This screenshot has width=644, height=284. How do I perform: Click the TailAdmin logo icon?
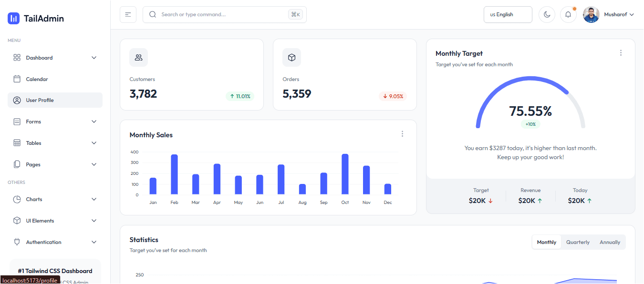[13, 19]
